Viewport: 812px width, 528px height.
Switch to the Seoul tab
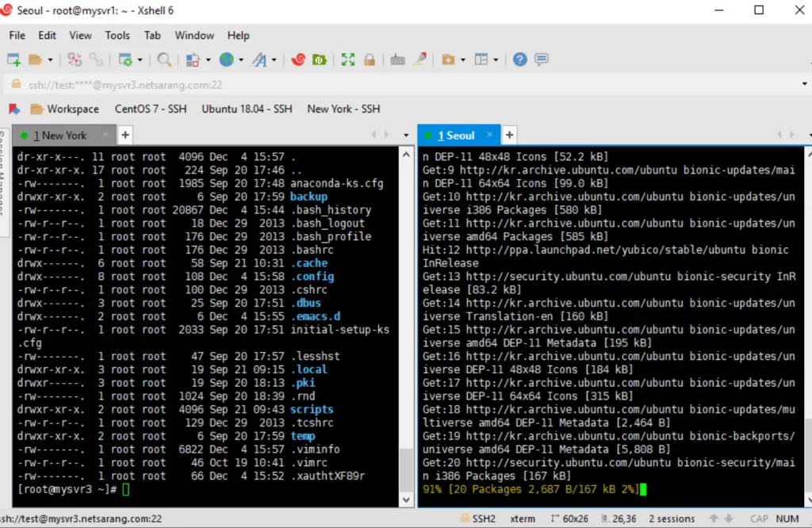pos(458,135)
